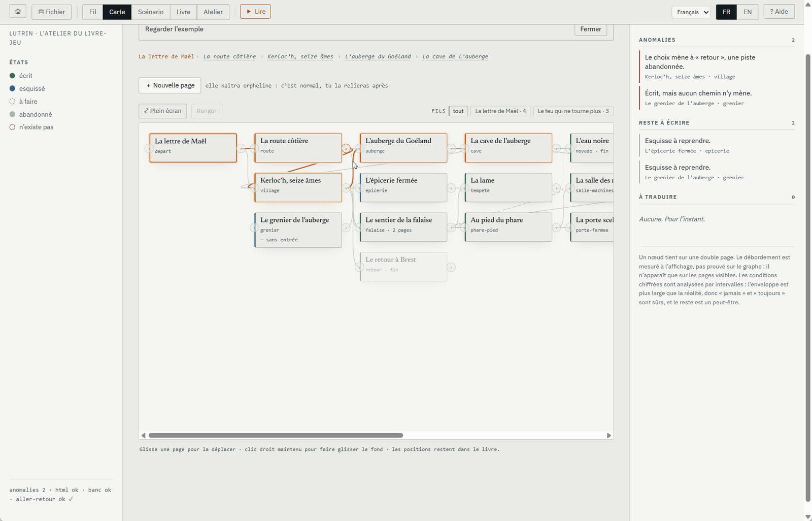Image resolution: width=812 pixels, height=521 pixels.
Task: Follow breadcrumb link 'L'auberge du Goéland'
Action: [x=378, y=56]
